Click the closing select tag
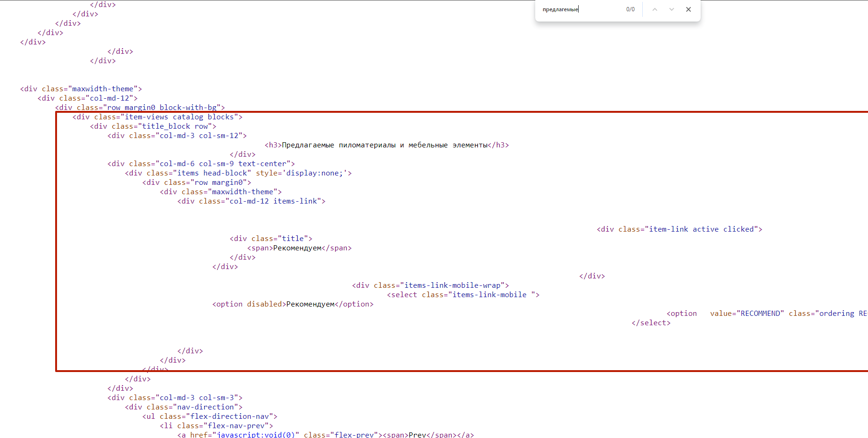Viewport: 868px width, 438px height. pyautogui.click(x=651, y=323)
